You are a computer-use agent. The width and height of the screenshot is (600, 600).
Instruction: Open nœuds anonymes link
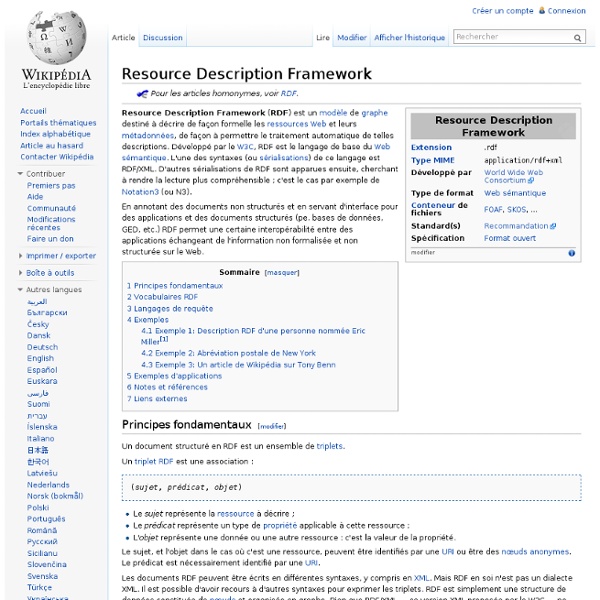pyautogui.click(x=535, y=552)
